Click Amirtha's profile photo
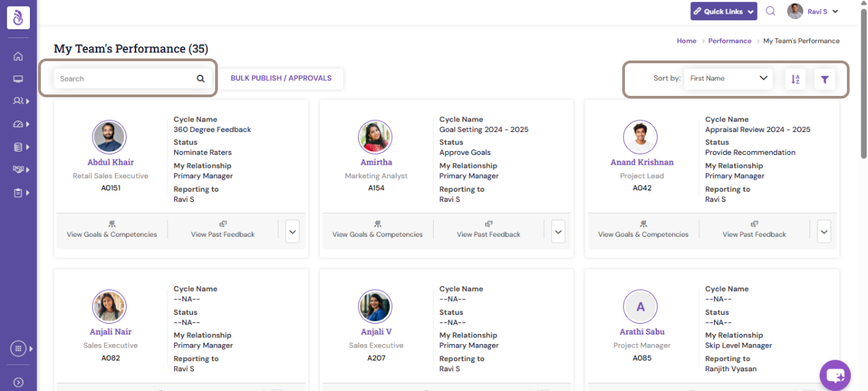The image size is (868, 391). click(375, 137)
